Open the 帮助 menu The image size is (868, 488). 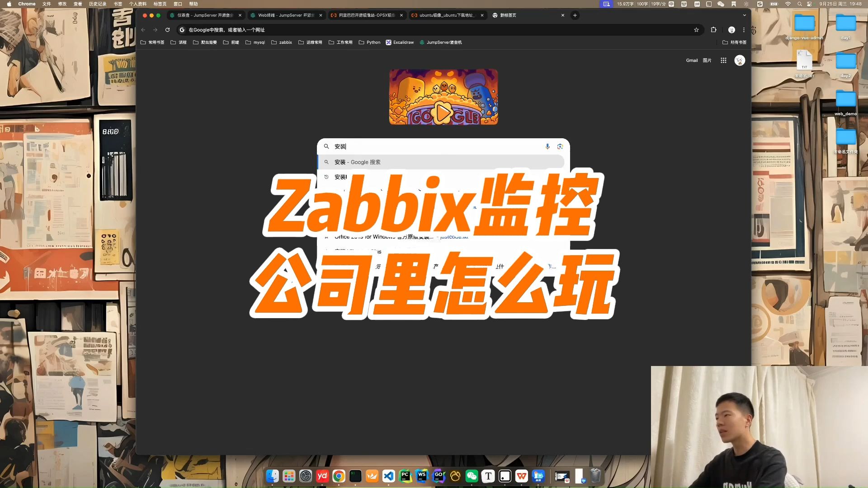(x=193, y=4)
